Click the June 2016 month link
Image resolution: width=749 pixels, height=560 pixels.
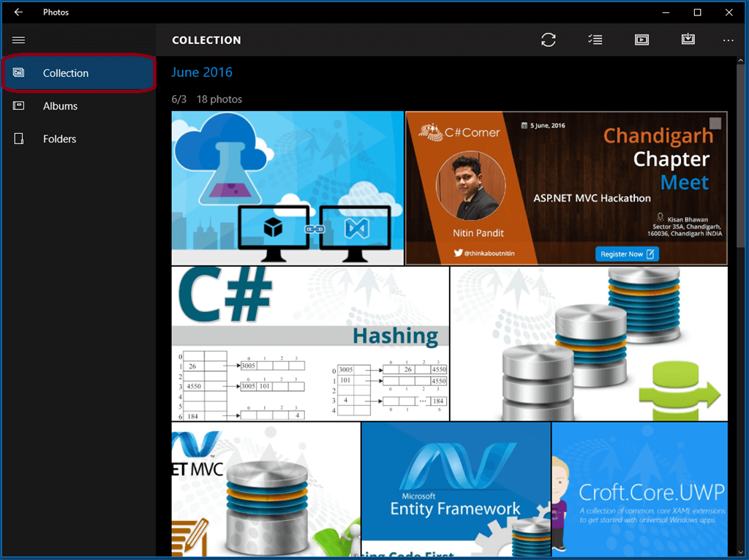tap(202, 72)
